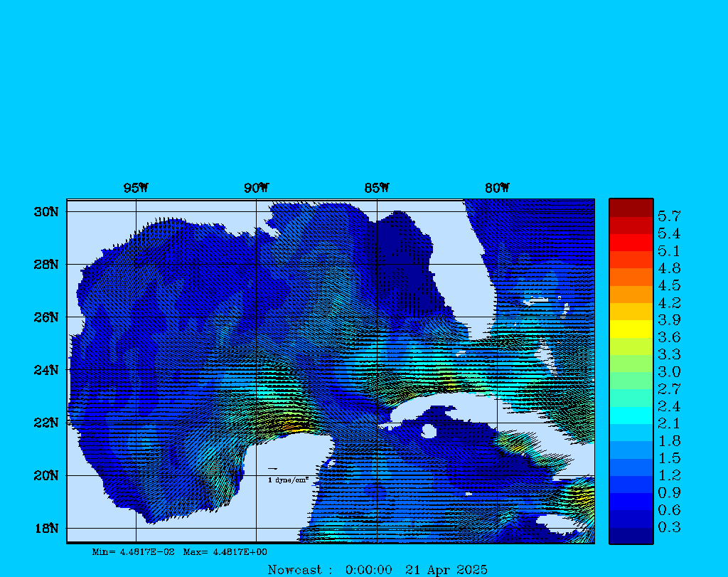Select the 24N latitude label
The height and width of the screenshot is (577, 728).
(45, 370)
